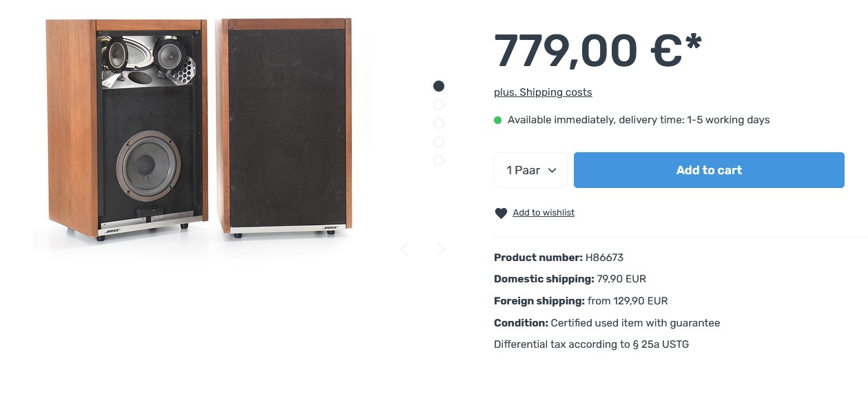The image size is (868, 396).
Task: Click the green availability status dot
Action: pos(498,121)
